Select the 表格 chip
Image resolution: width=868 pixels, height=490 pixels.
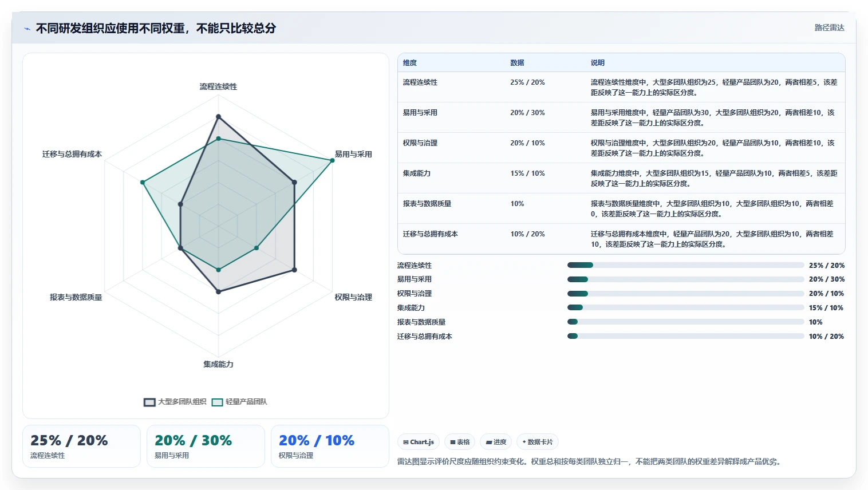pos(460,442)
